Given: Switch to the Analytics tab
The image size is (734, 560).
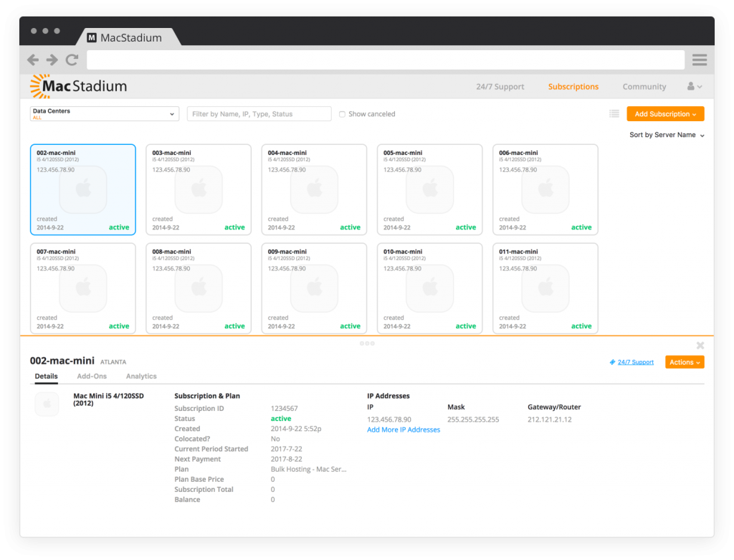Looking at the screenshot, I should click(141, 376).
